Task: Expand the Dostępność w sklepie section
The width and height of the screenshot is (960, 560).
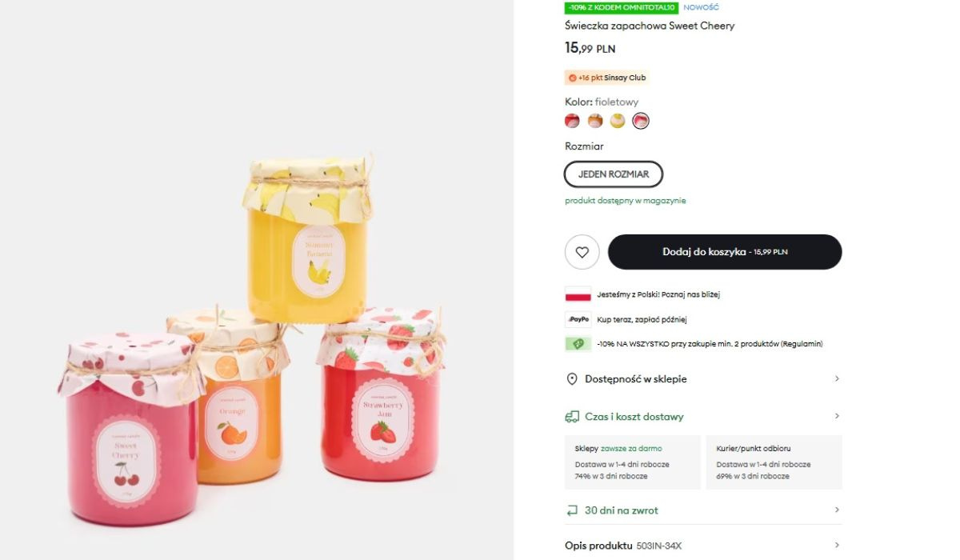Action: [x=837, y=379]
